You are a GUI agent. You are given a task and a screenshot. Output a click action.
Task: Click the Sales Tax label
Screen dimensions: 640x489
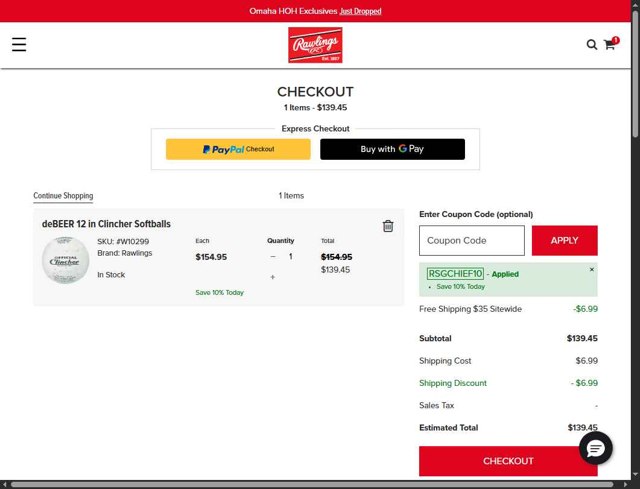point(436,405)
